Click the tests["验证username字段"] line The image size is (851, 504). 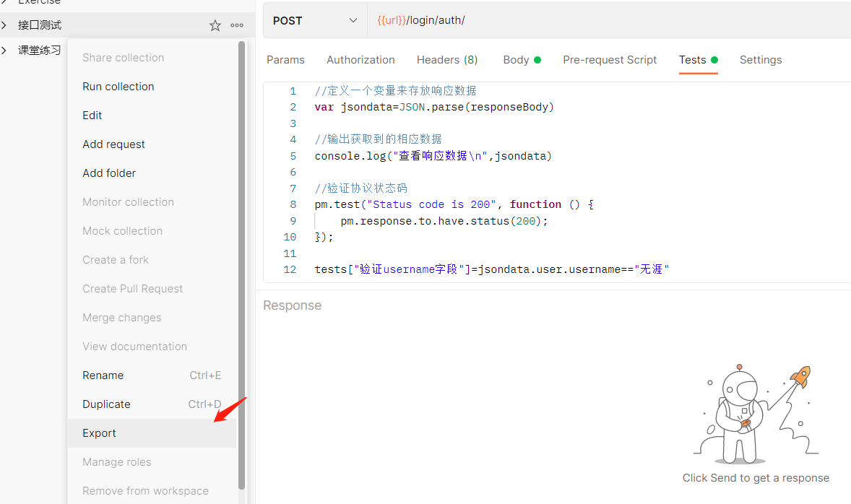492,269
